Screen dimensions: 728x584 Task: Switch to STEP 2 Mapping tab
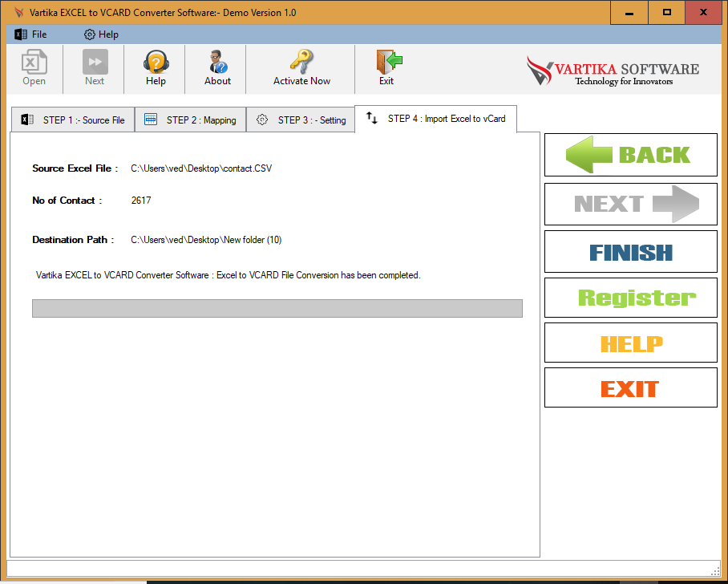190,120
